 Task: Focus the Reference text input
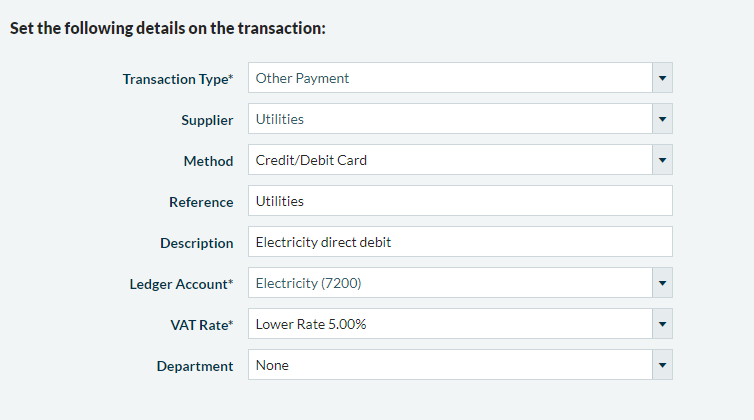[x=460, y=201]
